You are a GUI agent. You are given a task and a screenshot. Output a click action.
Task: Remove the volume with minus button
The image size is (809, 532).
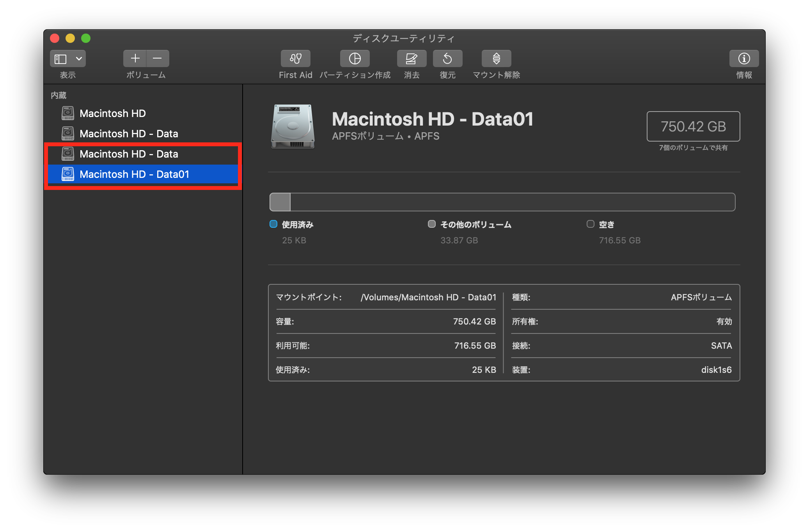pyautogui.click(x=158, y=59)
